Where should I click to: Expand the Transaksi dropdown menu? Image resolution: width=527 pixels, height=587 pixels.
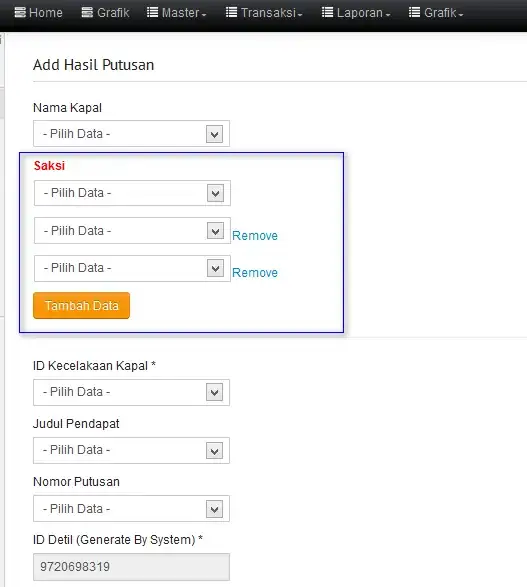click(264, 13)
